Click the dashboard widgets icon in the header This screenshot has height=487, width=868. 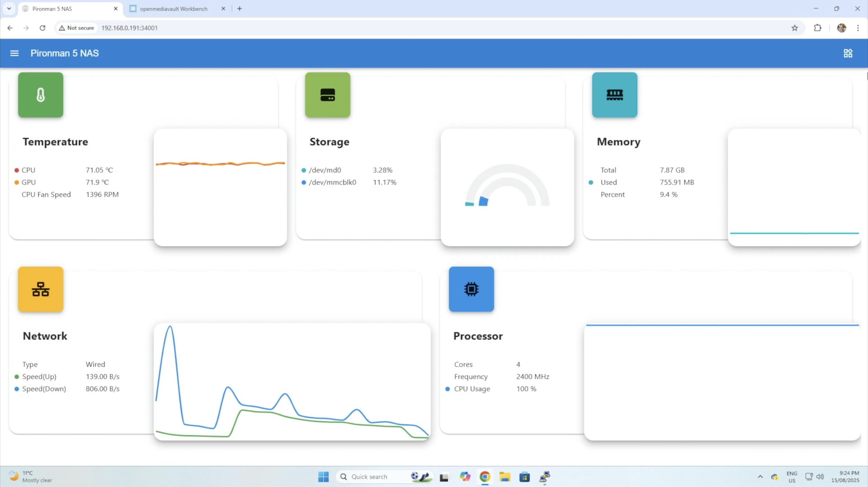848,53
